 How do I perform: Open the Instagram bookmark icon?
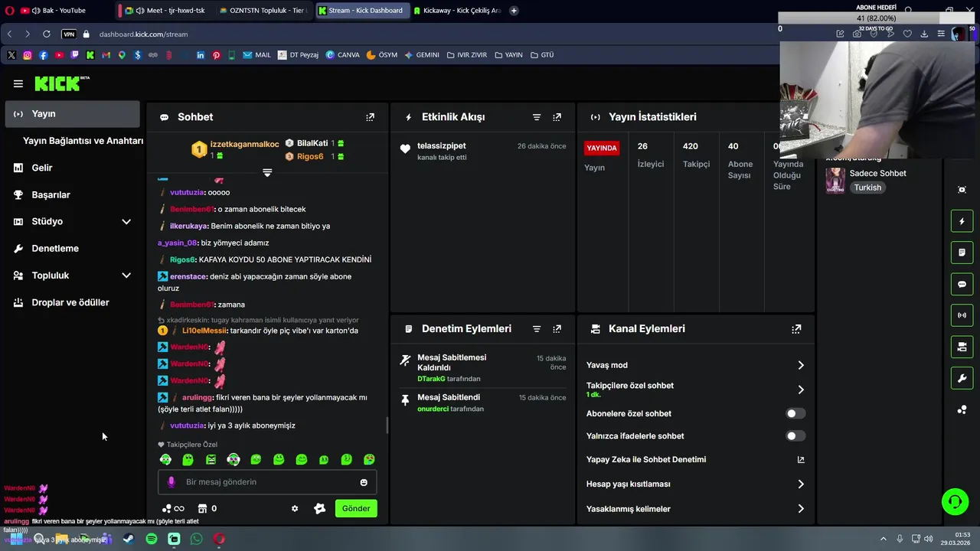(x=28, y=55)
